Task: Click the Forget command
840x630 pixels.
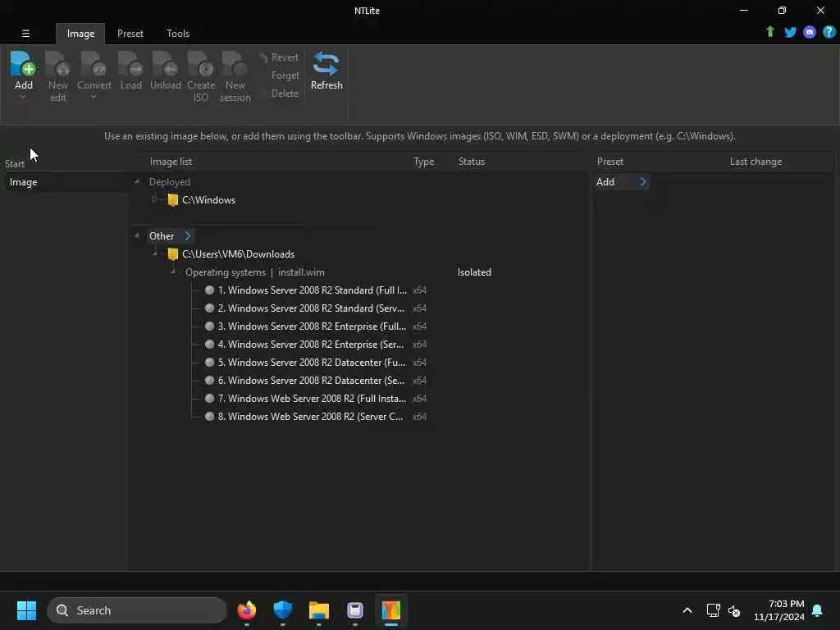Action: [x=285, y=75]
